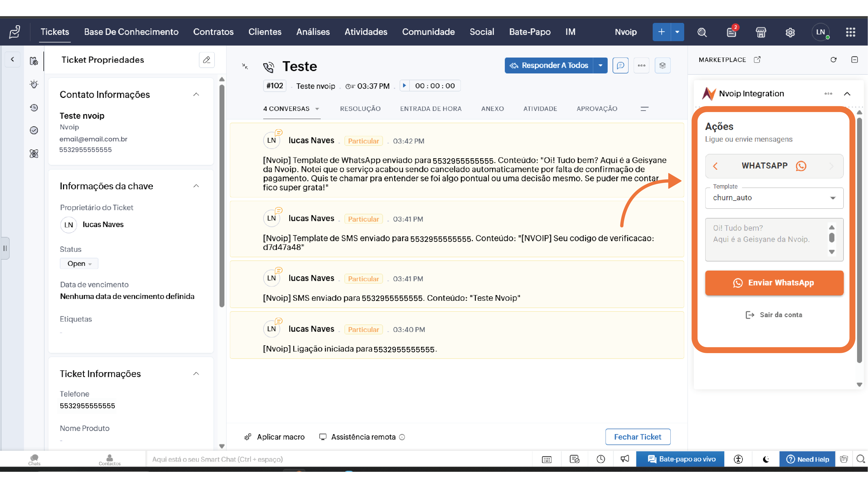This screenshot has width=868, height=488.
Task: Toggle night mode moon icon
Action: [x=766, y=459]
